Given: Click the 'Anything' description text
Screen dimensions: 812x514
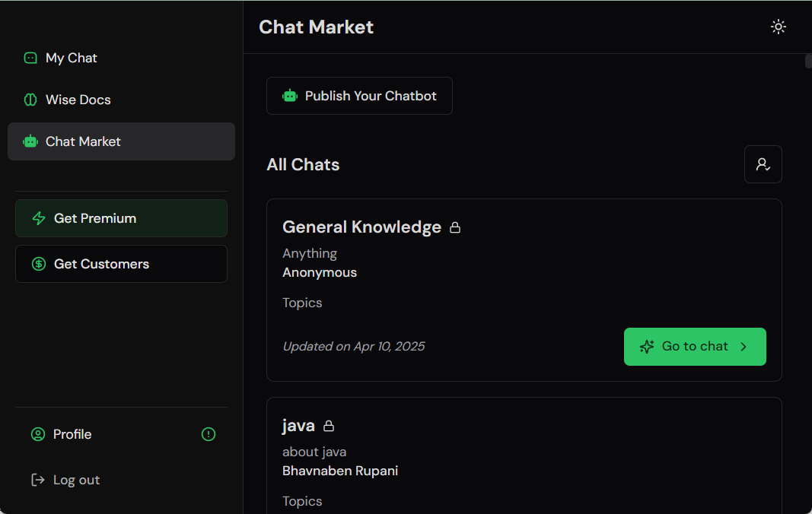Looking at the screenshot, I should (x=310, y=254).
